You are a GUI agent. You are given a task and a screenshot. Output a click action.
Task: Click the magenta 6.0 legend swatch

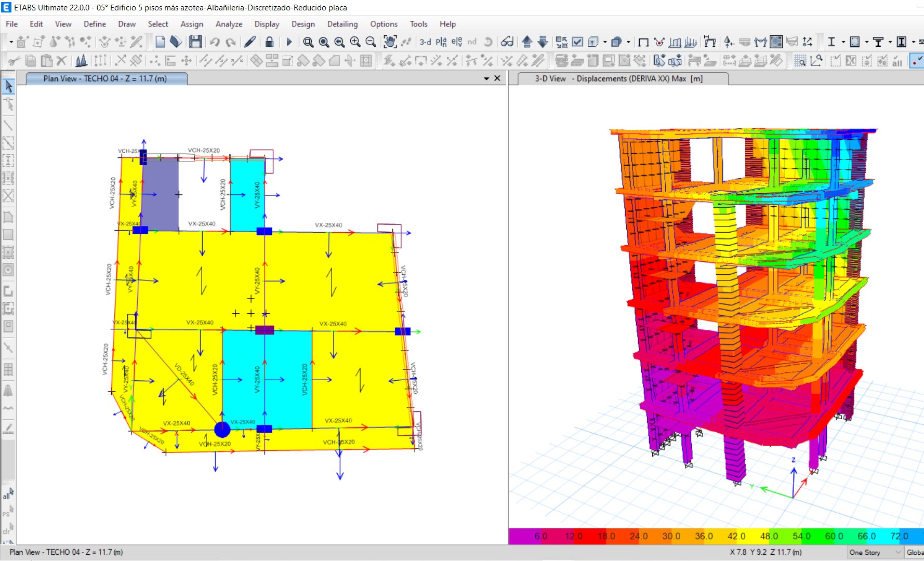525,536
